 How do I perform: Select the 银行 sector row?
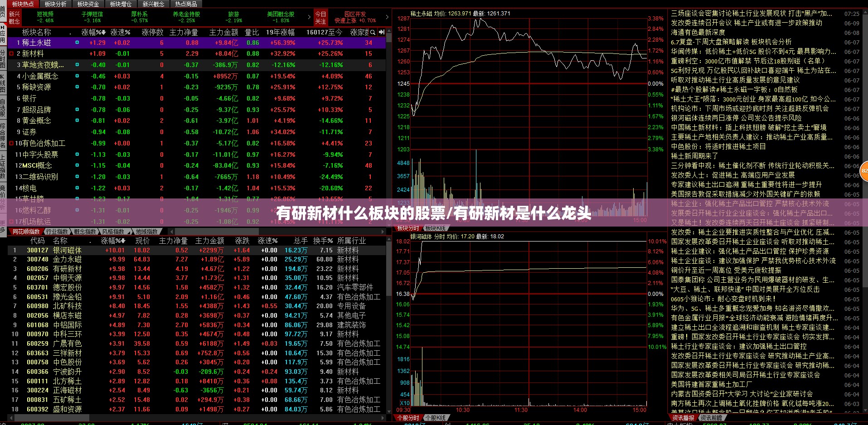[196, 98]
